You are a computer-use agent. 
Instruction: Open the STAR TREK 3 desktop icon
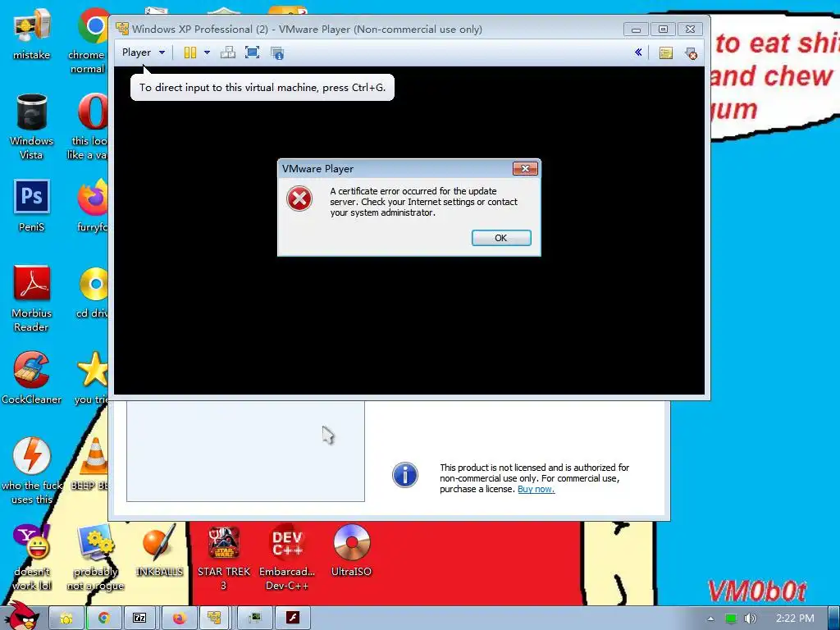coord(224,558)
